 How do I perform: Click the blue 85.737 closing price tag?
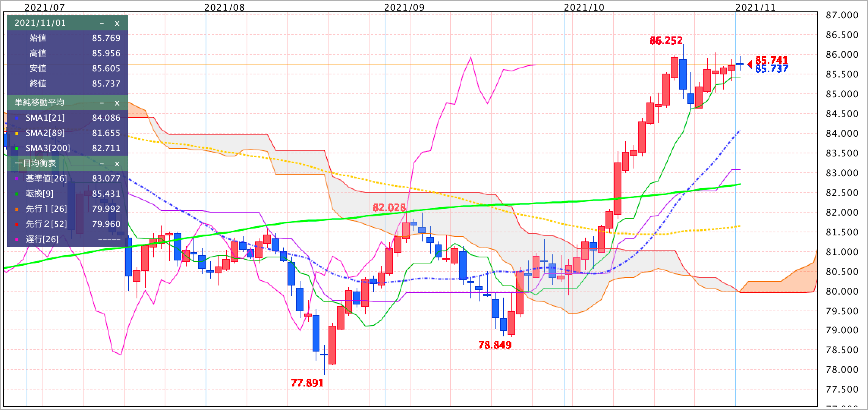pos(772,69)
